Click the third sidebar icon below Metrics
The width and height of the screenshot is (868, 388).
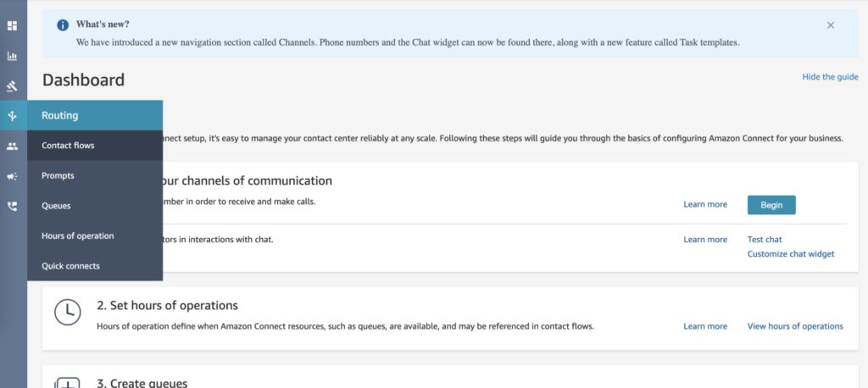tap(12, 86)
